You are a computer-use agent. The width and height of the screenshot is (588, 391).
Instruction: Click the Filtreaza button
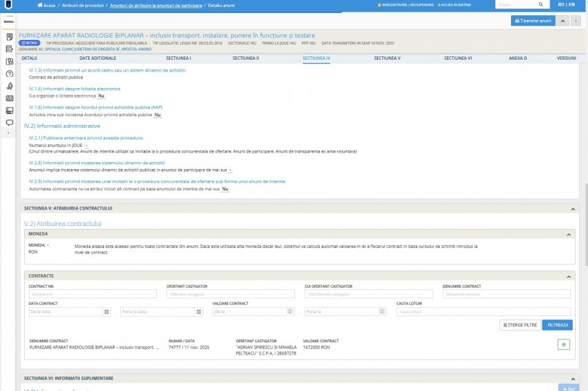557,325
